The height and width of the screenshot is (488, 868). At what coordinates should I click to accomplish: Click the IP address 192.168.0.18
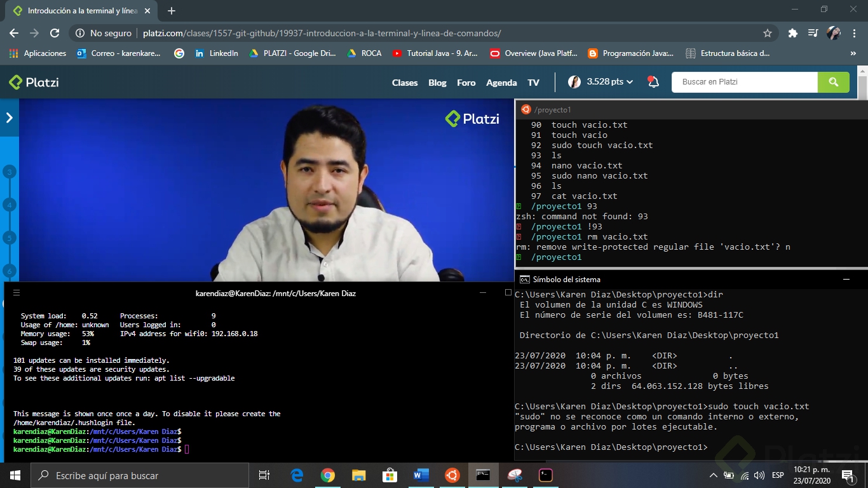tap(234, 334)
